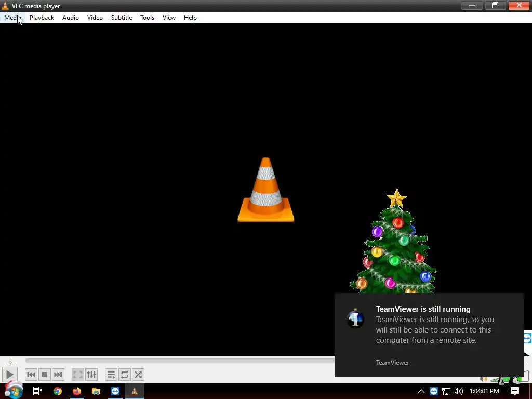532x399 pixels.
Task: Toggle loop repeat mode
Action: (125, 375)
